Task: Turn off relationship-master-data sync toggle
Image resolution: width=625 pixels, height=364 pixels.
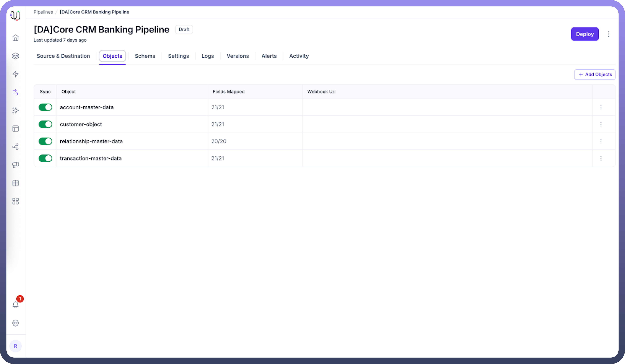Action: coord(45,141)
